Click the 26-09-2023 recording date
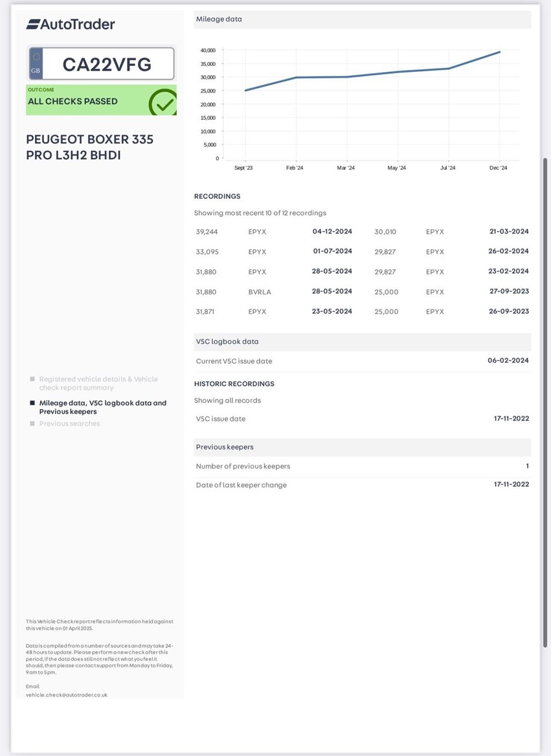 click(509, 311)
